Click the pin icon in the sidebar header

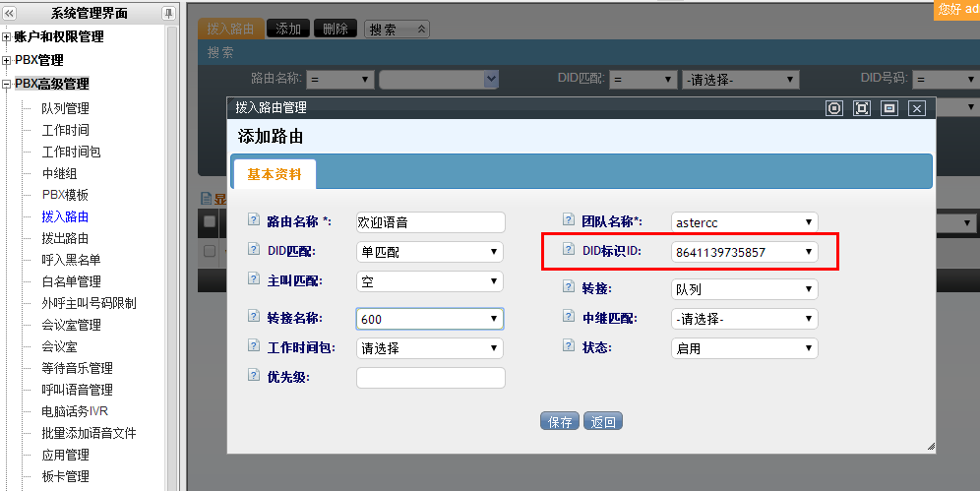[x=168, y=13]
